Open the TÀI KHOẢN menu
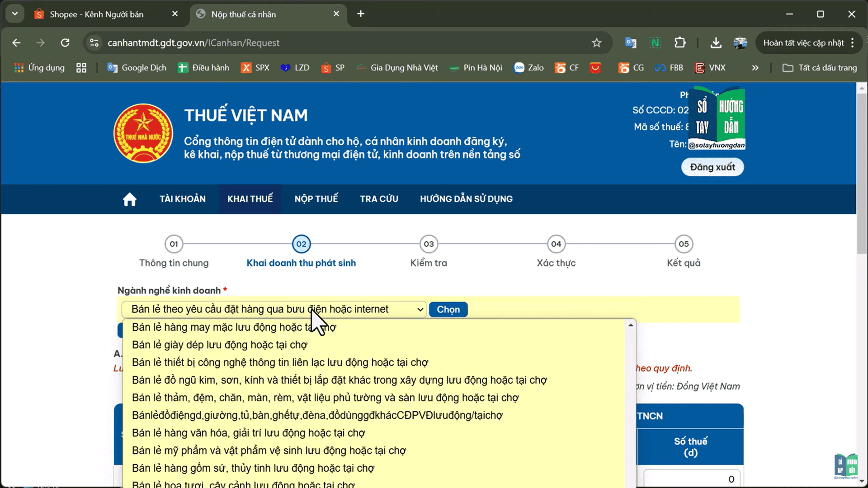The height and width of the screenshot is (488, 868). click(x=183, y=199)
